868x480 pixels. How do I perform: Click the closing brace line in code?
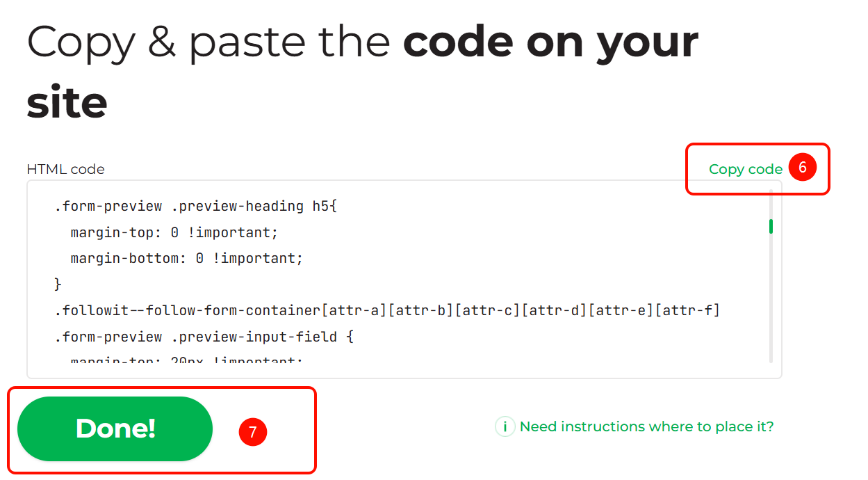58,284
